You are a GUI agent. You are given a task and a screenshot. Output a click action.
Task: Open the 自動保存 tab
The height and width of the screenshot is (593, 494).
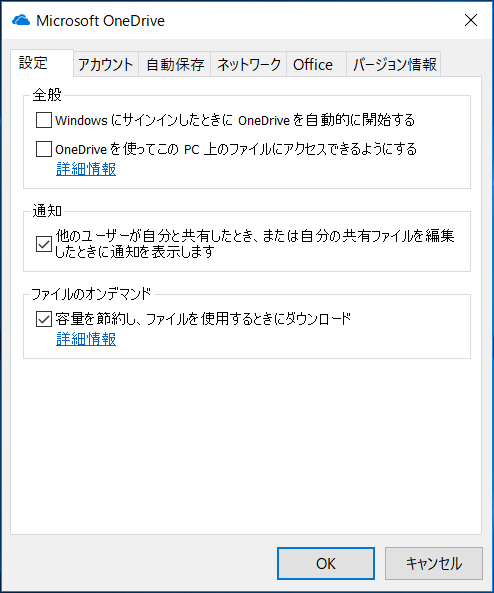pyautogui.click(x=175, y=64)
